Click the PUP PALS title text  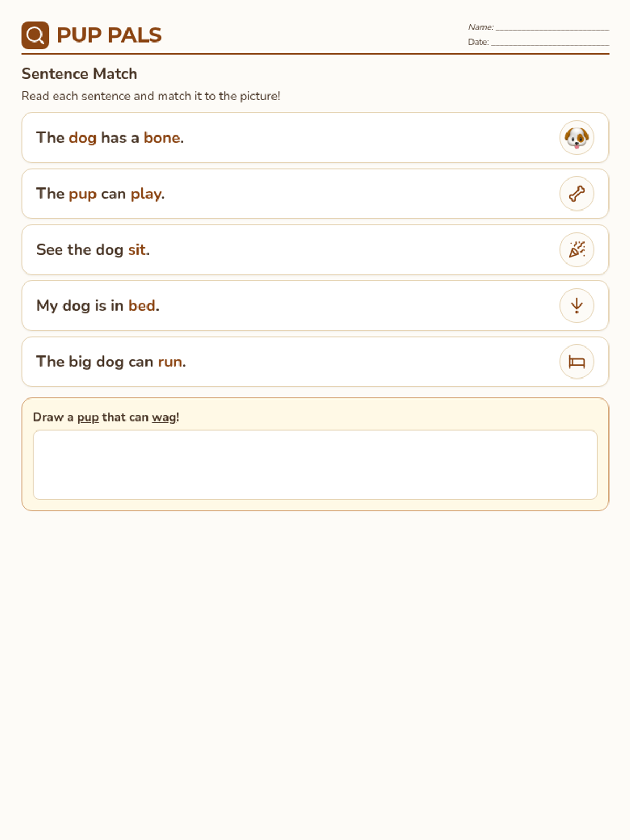109,35
